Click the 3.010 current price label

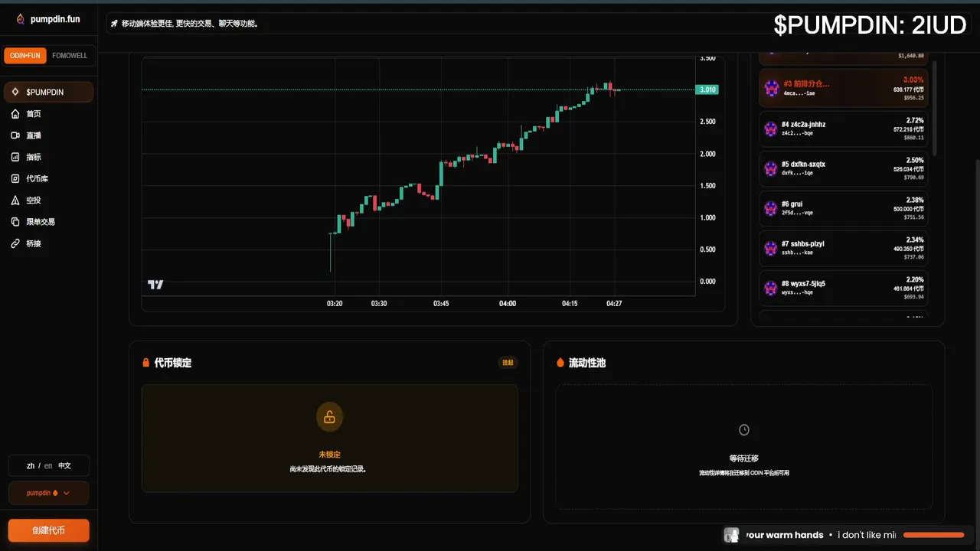[x=707, y=90]
